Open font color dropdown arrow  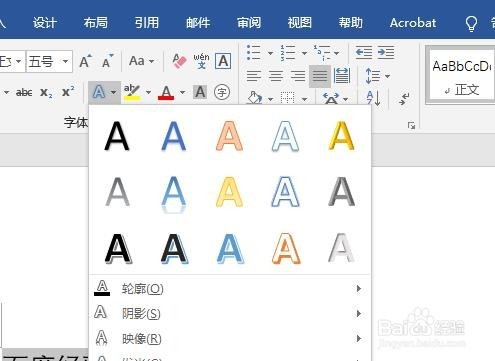[182, 92]
